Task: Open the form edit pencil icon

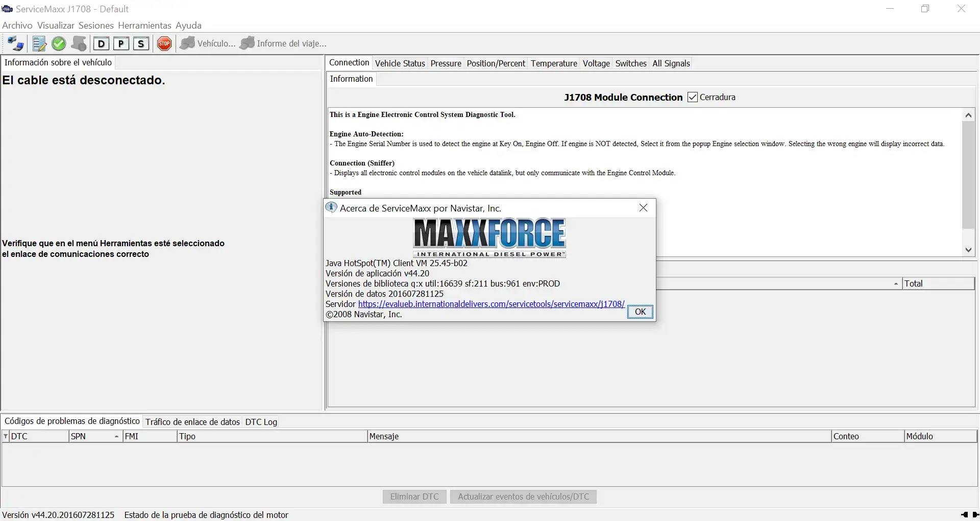Action: (39, 44)
